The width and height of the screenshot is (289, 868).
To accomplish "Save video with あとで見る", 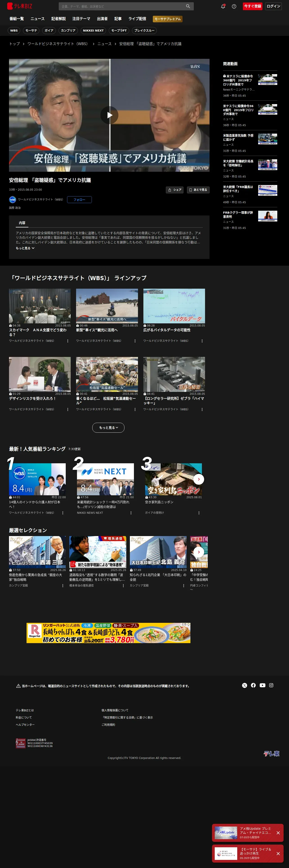I will 198,190.
